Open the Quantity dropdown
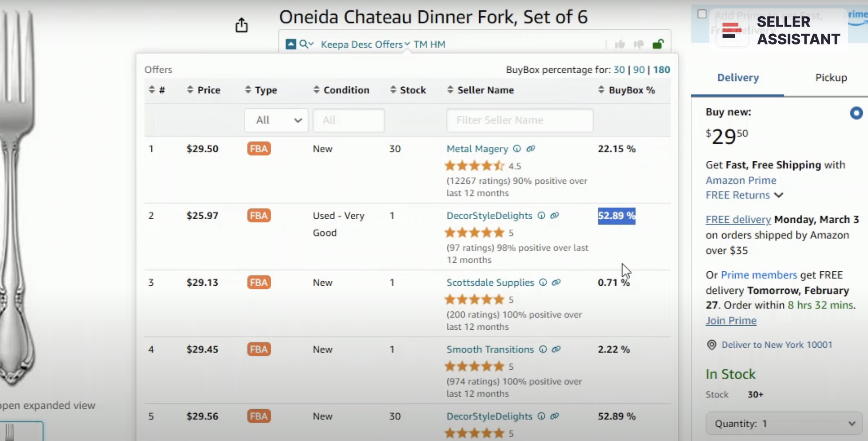 tap(784, 423)
